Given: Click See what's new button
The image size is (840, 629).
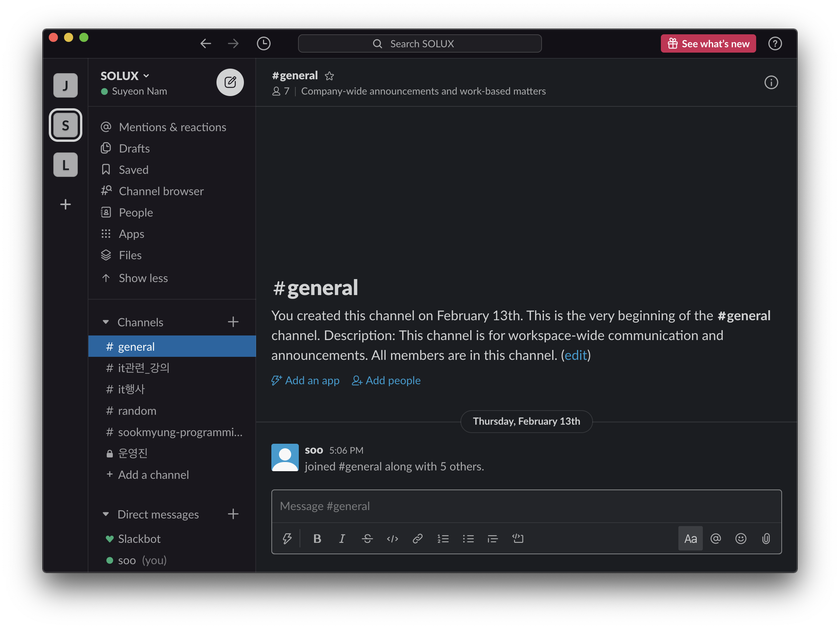Looking at the screenshot, I should point(708,43).
